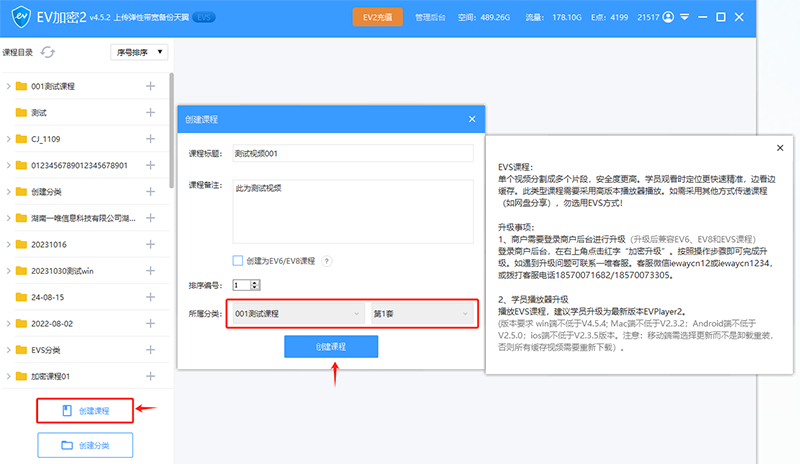
Task: Click the plus icon next to CJ_1109
Action: (151, 139)
